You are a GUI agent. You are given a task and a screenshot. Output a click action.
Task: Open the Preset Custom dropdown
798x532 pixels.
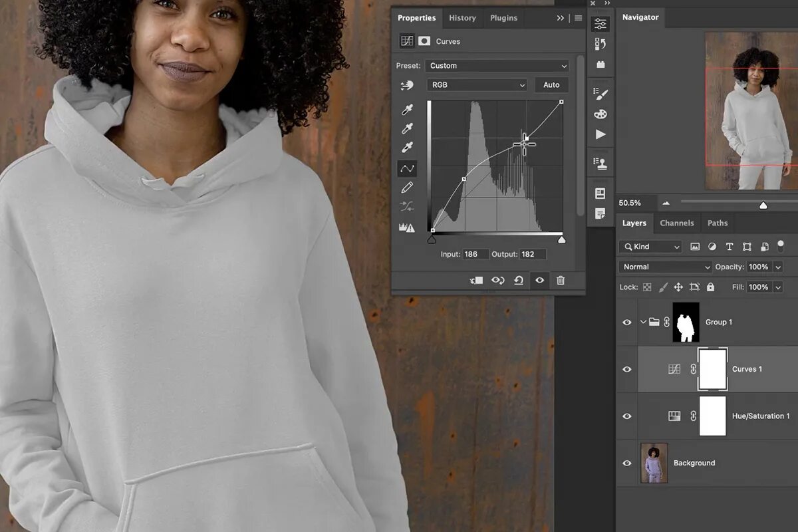click(498, 66)
